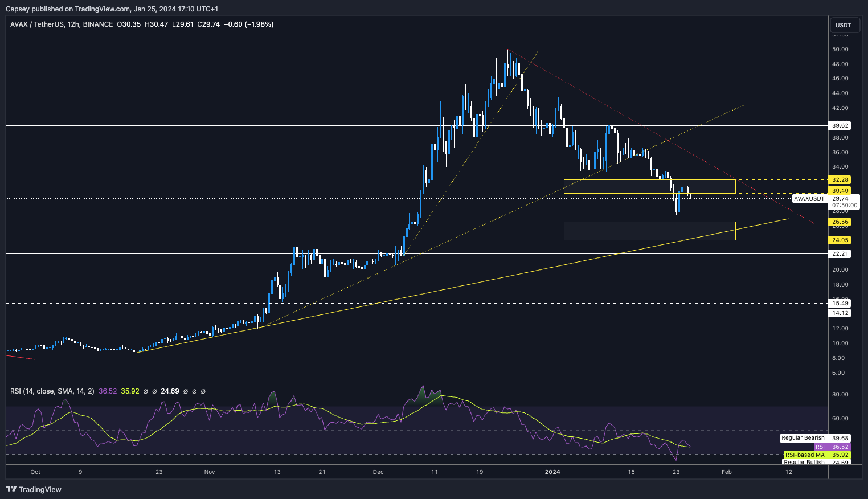The image size is (868, 499).
Task: Click the 22.21 support line label
Action: coord(840,254)
